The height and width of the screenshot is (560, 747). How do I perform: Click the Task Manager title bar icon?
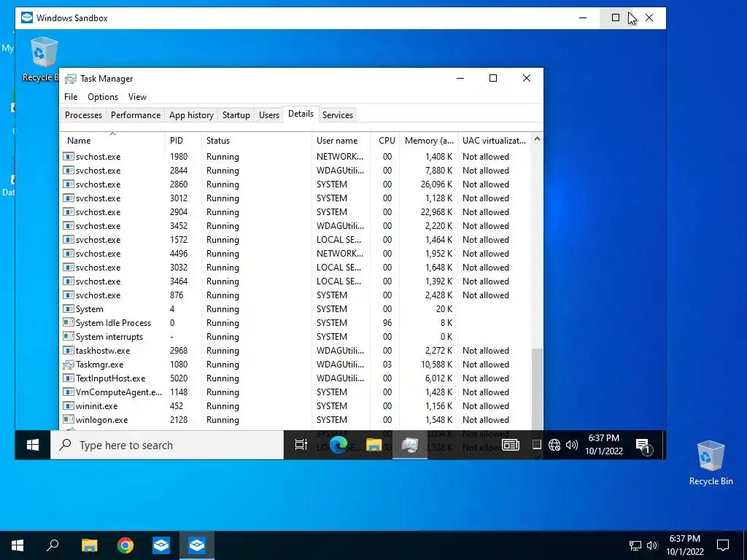tap(71, 79)
